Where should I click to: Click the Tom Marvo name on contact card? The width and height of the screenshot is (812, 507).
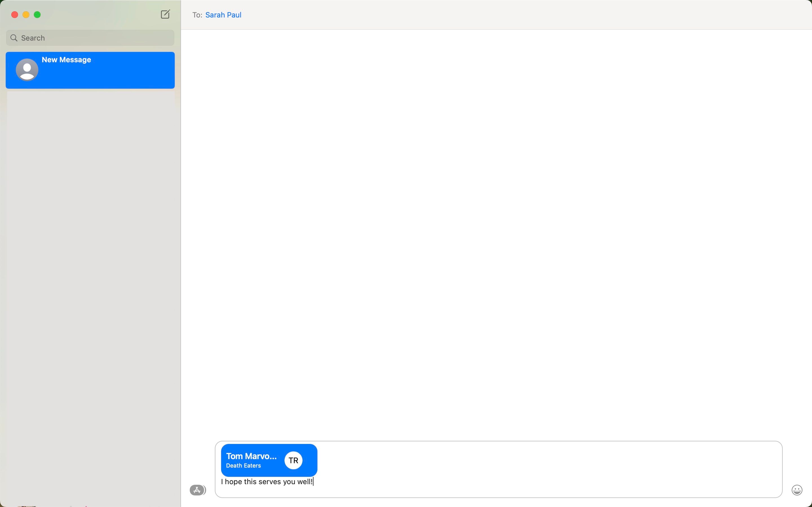click(x=251, y=456)
